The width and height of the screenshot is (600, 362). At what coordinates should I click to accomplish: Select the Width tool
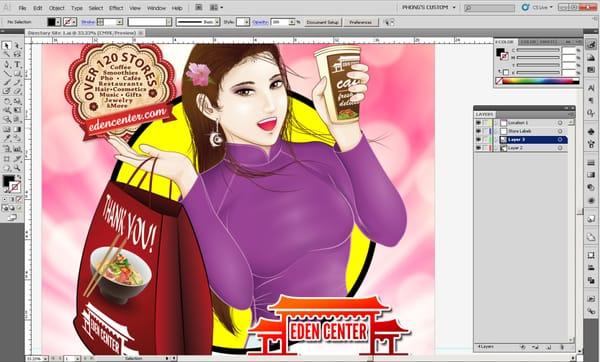7,110
